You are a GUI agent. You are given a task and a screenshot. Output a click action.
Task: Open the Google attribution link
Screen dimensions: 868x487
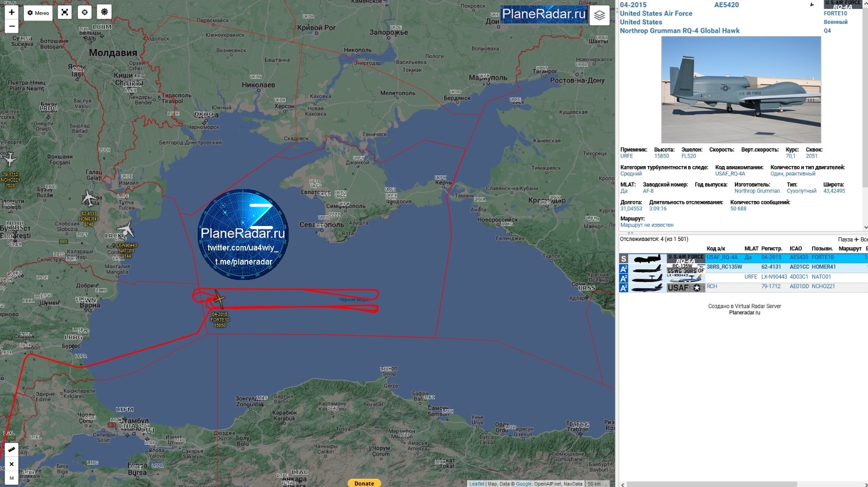click(524, 484)
